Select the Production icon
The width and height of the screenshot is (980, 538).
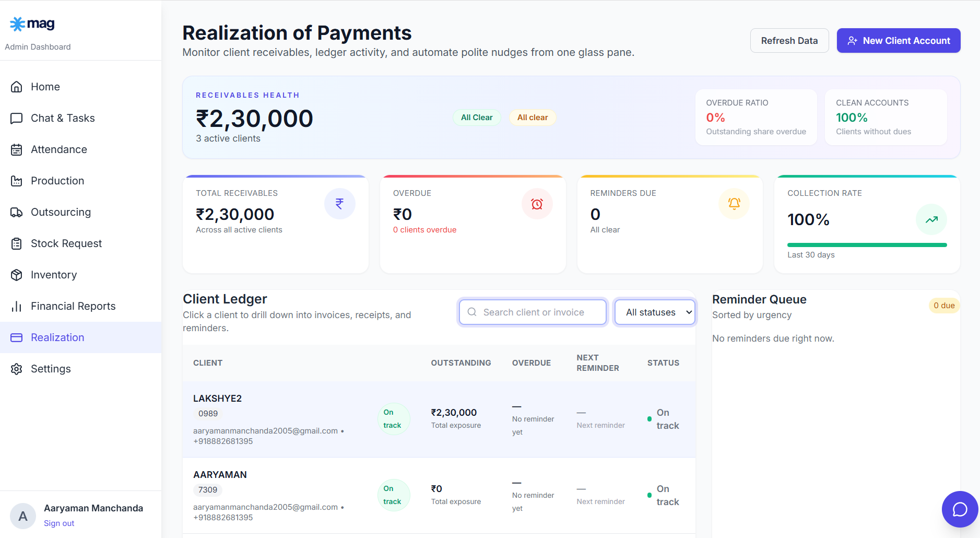pyautogui.click(x=16, y=181)
